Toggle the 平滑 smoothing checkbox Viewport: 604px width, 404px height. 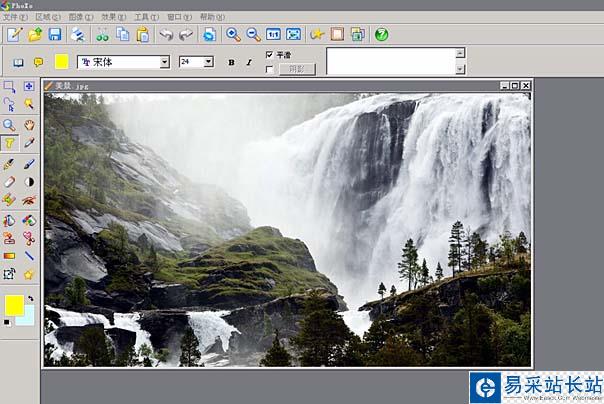(x=269, y=55)
